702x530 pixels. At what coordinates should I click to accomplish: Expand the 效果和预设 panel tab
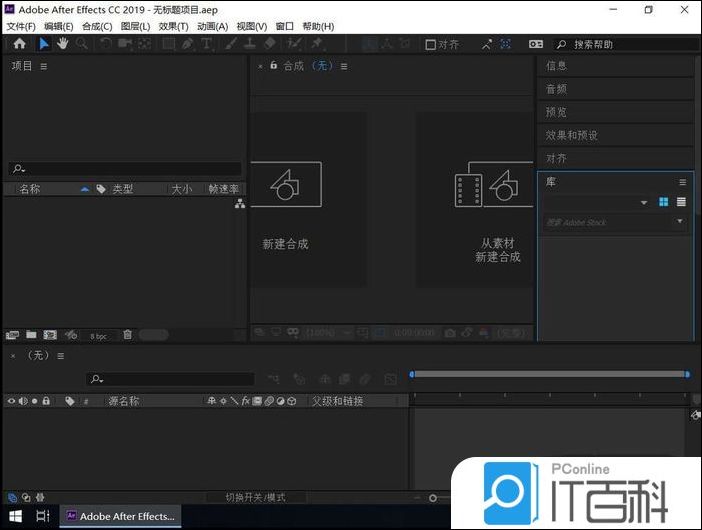pos(572,135)
